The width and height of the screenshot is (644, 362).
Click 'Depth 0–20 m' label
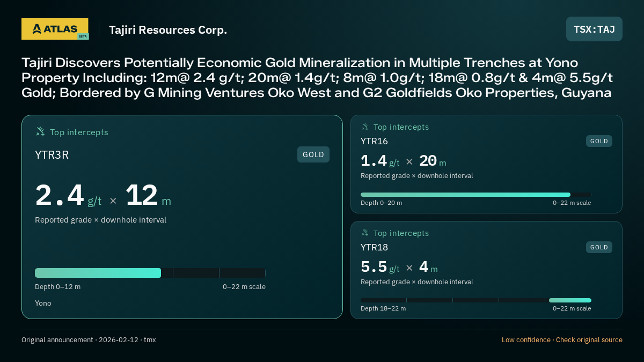coord(381,203)
